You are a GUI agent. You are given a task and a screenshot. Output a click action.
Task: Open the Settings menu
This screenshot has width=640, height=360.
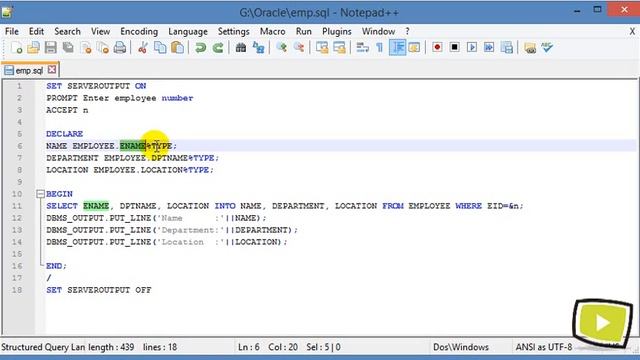pos(233,31)
